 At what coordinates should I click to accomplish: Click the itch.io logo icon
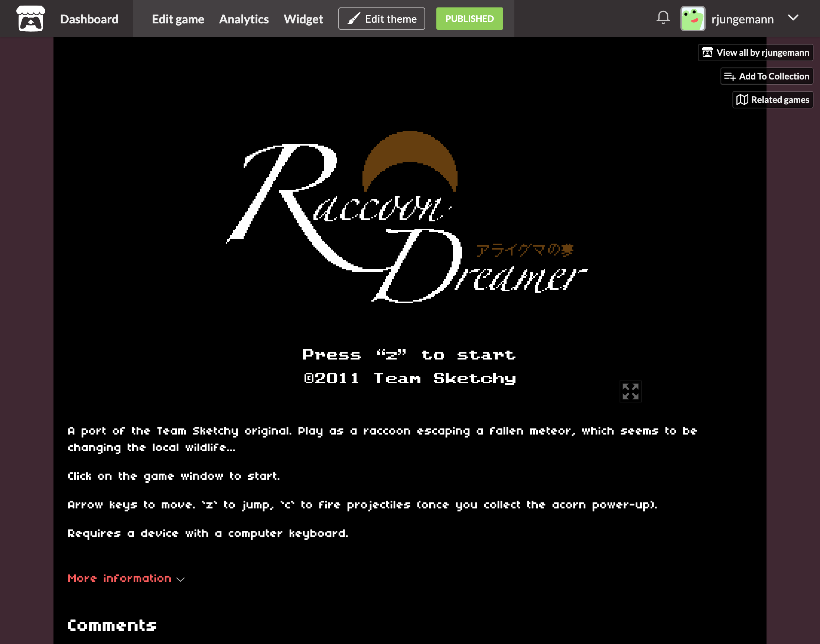(30, 19)
